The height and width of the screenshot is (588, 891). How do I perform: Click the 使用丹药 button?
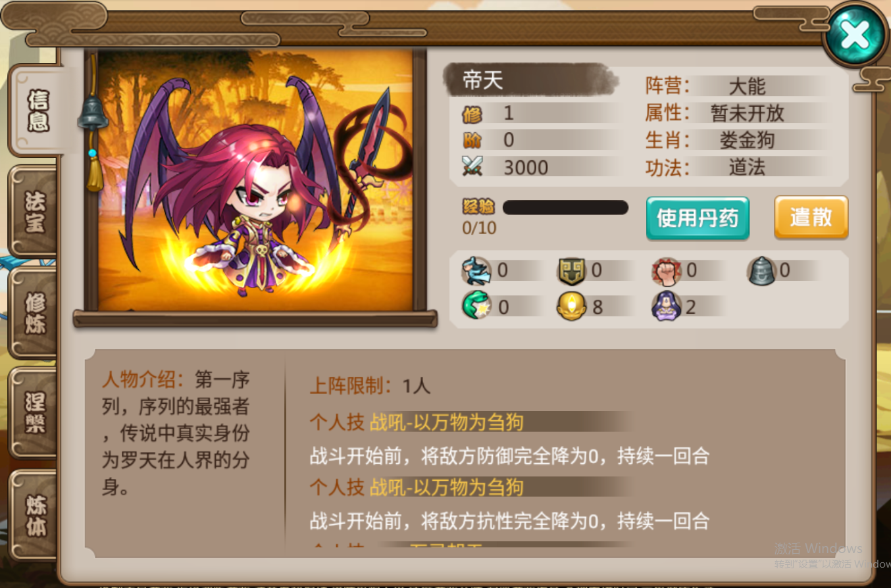click(698, 218)
